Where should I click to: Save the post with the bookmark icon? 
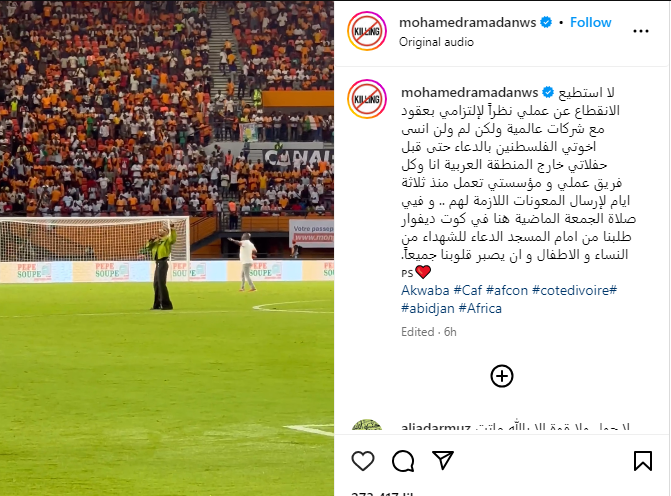point(643,461)
